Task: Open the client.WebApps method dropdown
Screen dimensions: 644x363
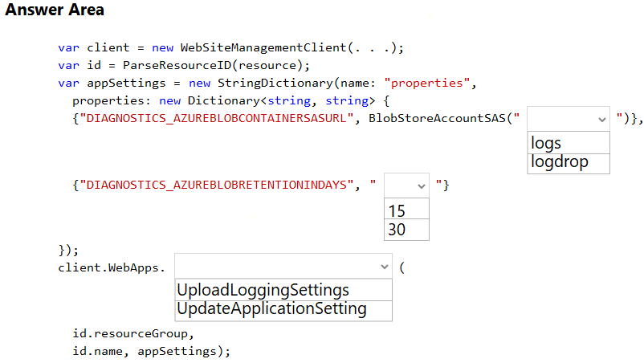Action: [283, 266]
